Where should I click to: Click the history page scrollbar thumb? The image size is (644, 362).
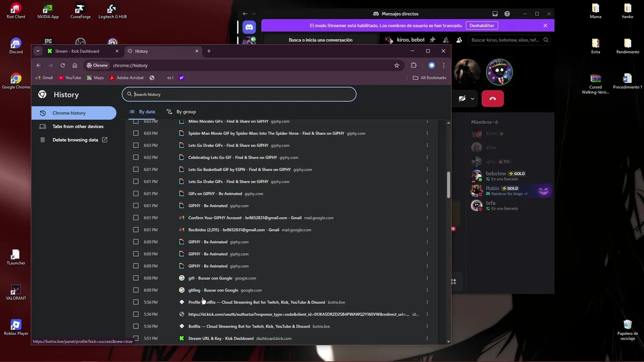[448, 185]
